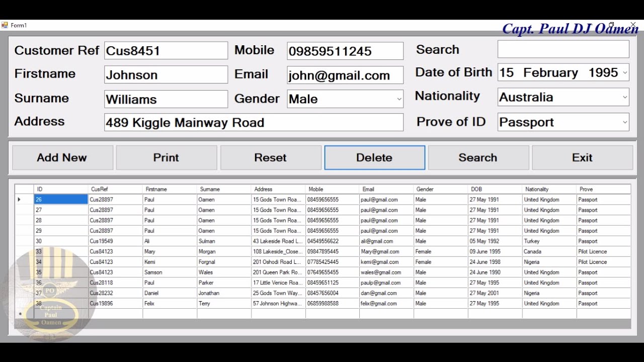The width and height of the screenshot is (644, 362).
Task: Click the firstname cell Samson
Action: [170, 273]
